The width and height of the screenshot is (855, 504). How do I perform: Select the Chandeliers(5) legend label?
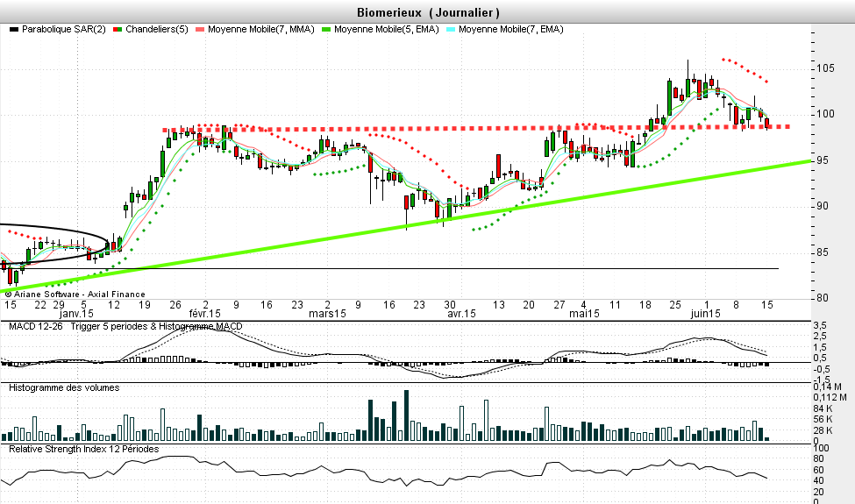pyautogui.click(x=156, y=30)
